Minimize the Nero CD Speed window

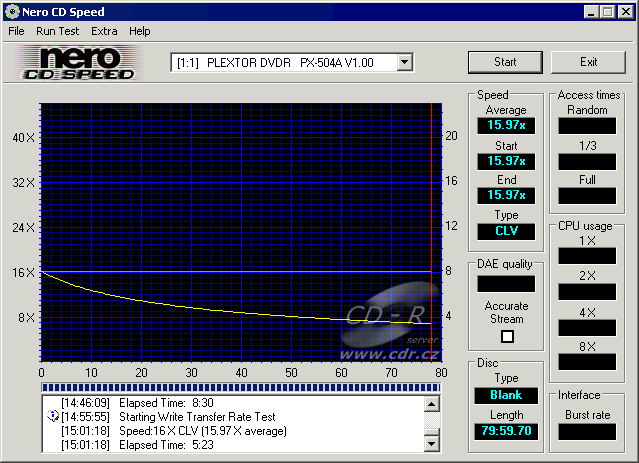[591, 12]
